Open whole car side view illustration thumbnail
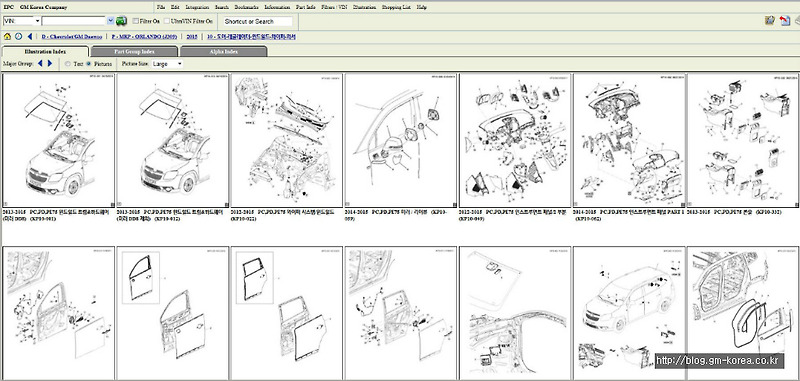The height and width of the screenshot is (381, 800). (629, 313)
